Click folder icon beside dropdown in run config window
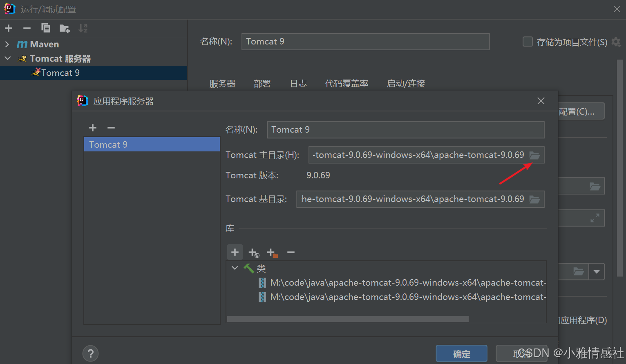This screenshot has height=364, width=626. [579, 271]
